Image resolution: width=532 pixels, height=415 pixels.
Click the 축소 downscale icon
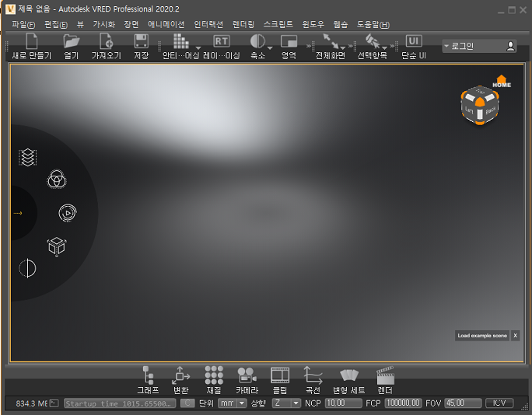point(257,41)
